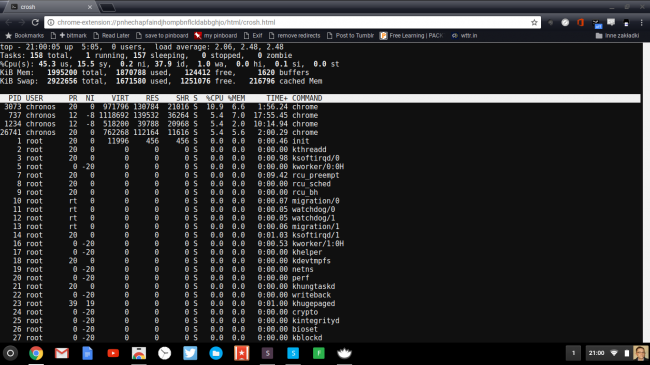
Task: Open the green F app on the shelf
Action: point(319,353)
